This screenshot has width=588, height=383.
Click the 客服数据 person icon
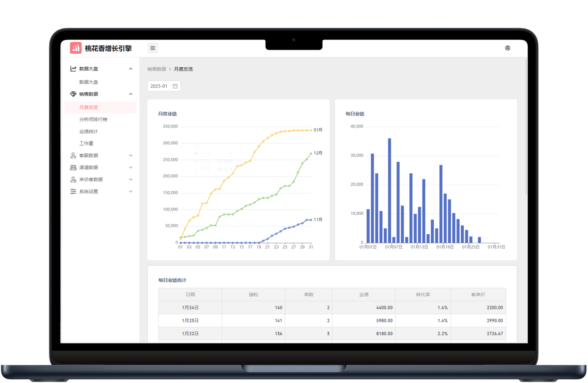pos(73,155)
